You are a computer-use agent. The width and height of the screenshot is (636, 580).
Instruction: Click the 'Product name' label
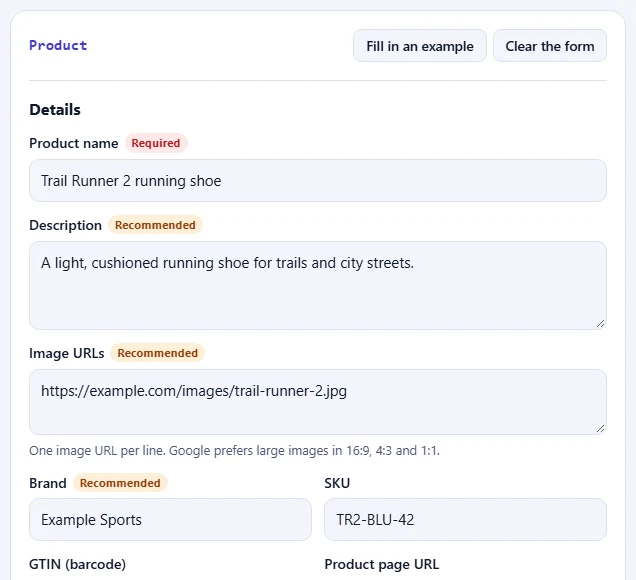(74, 143)
